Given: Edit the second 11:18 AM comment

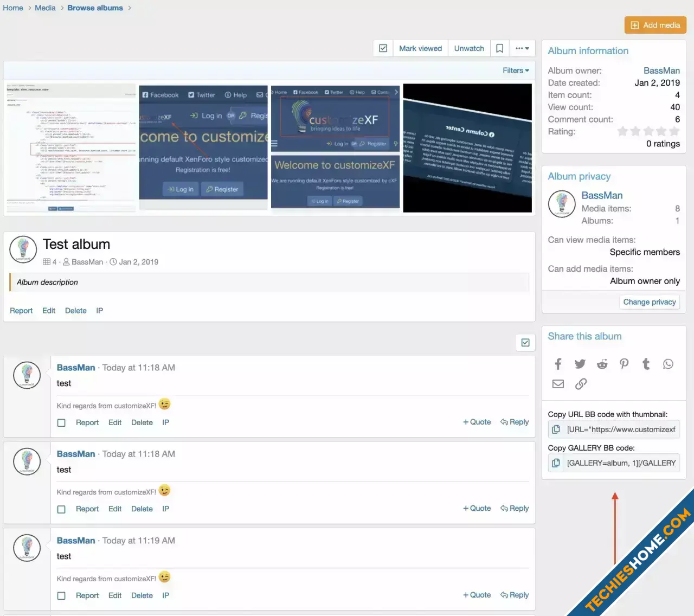Looking at the screenshot, I should [x=115, y=509].
